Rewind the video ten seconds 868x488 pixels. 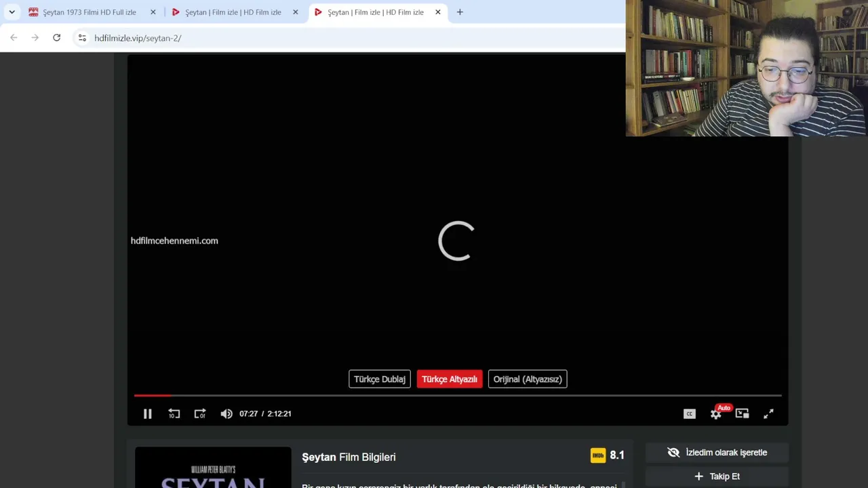[174, 413]
